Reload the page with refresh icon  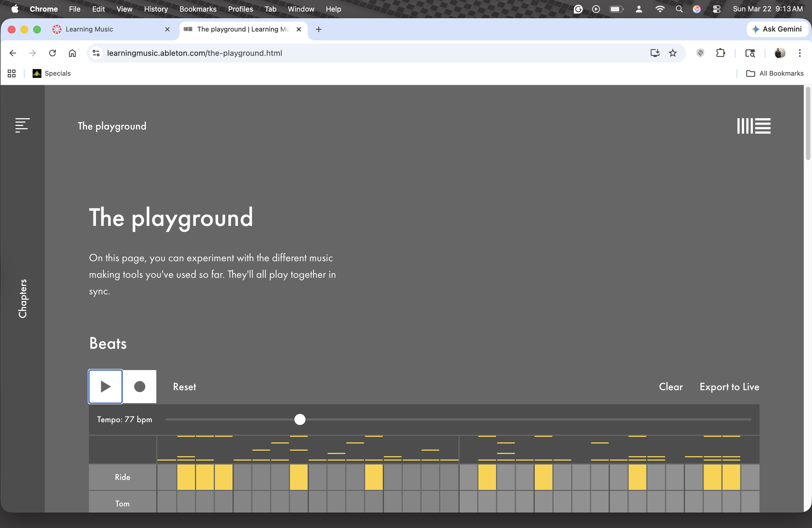click(53, 53)
